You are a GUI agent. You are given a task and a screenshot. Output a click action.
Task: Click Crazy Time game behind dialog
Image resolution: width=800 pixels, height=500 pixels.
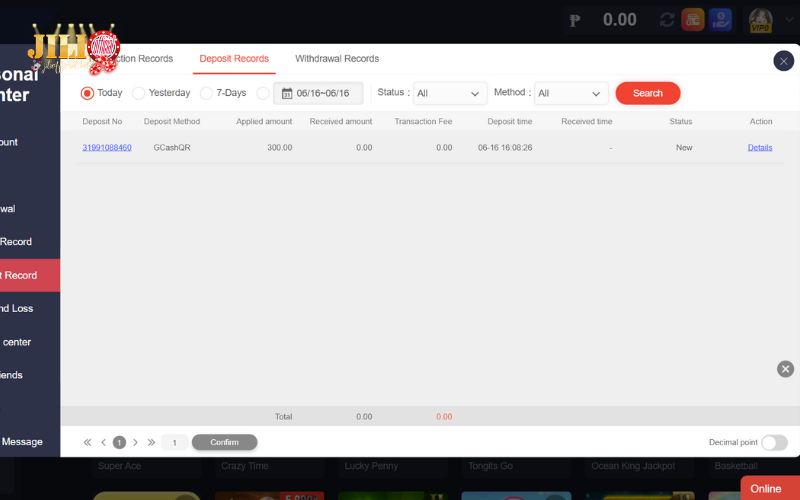click(x=245, y=466)
